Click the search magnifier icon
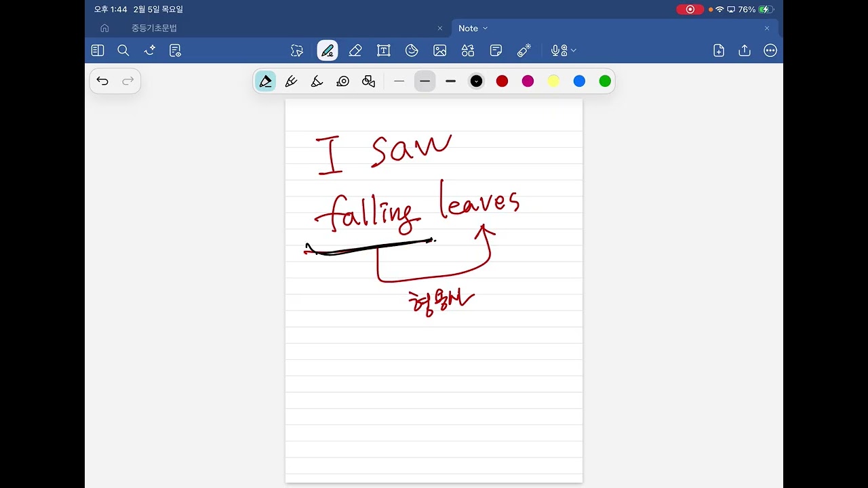 (123, 50)
